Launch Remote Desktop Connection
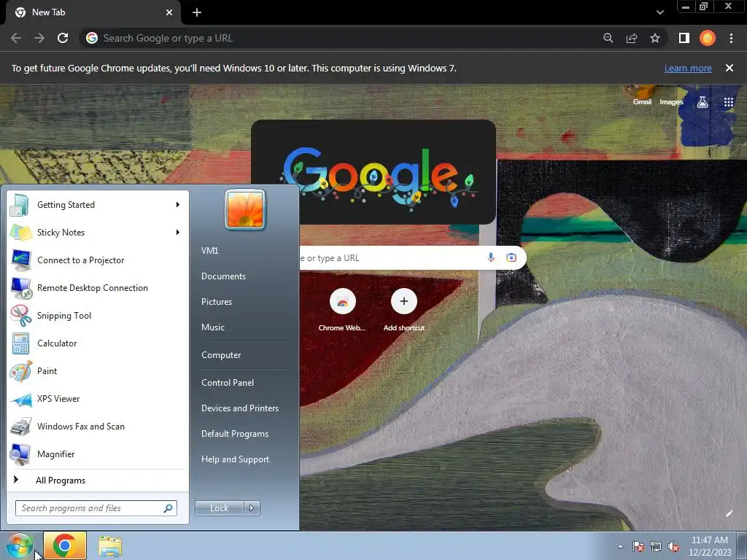This screenshot has width=747, height=560. pyautogui.click(x=98, y=287)
